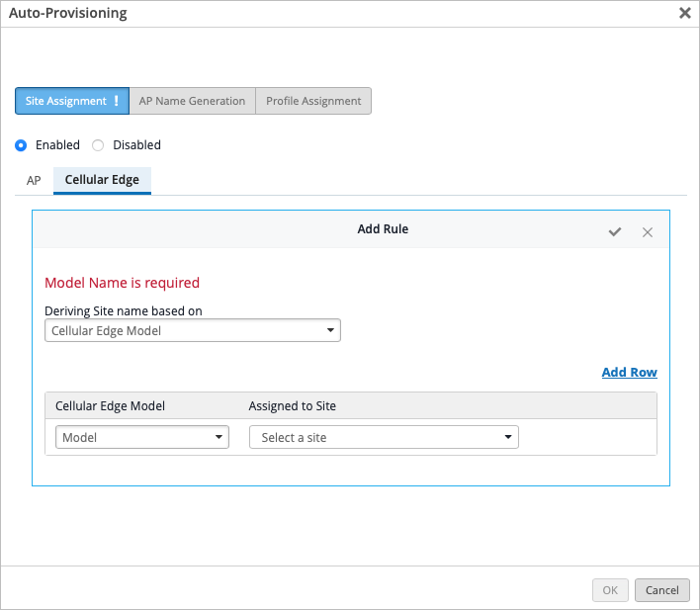Click the exclamation warning icon on Site Assignment

click(x=117, y=101)
